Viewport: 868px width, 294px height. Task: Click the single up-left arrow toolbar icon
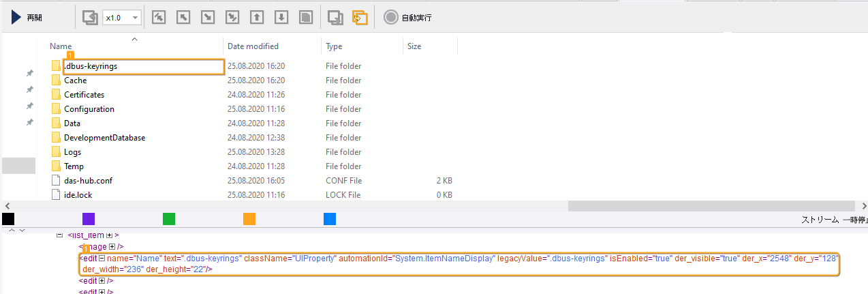[183, 18]
